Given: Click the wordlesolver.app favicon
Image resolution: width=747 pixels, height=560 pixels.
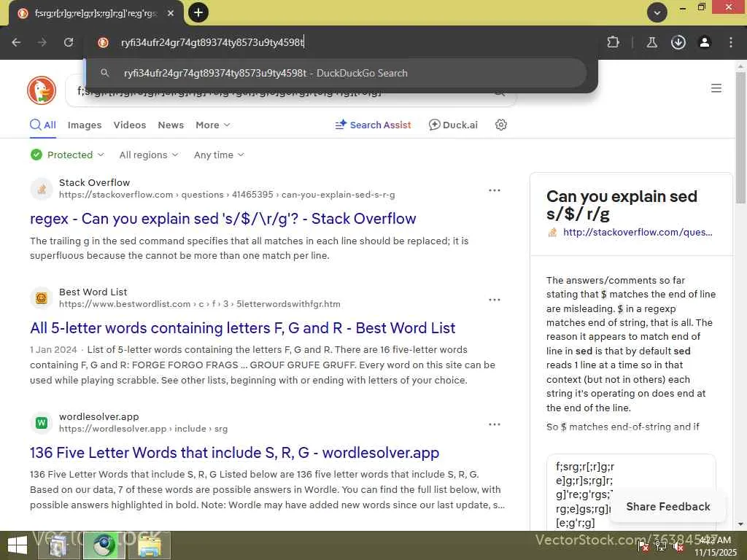Looking at the screenshot, I should (42, 423).
